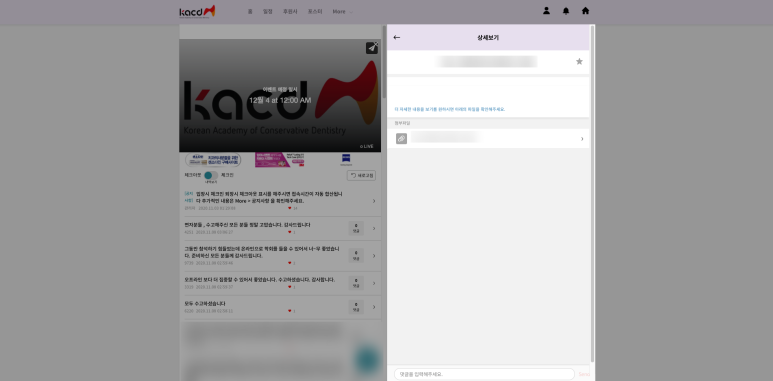Select the 후원사 menu item
This screenshot has width=773, height=381.
290,11
